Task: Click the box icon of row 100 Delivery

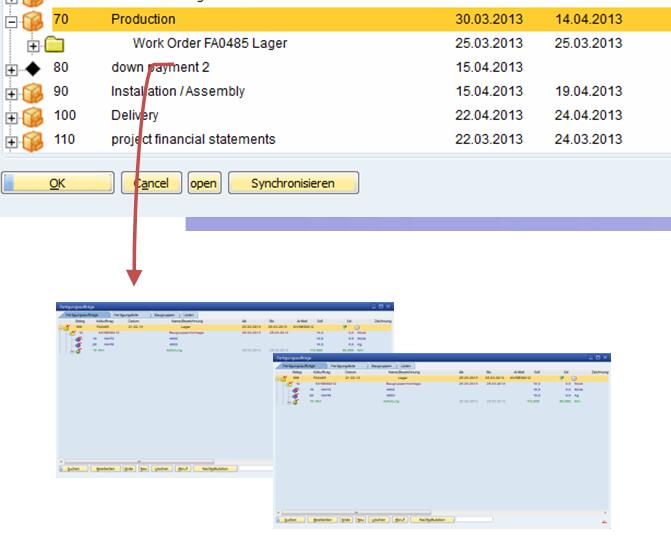Action: pyautogui.click(x=33, y=117)
